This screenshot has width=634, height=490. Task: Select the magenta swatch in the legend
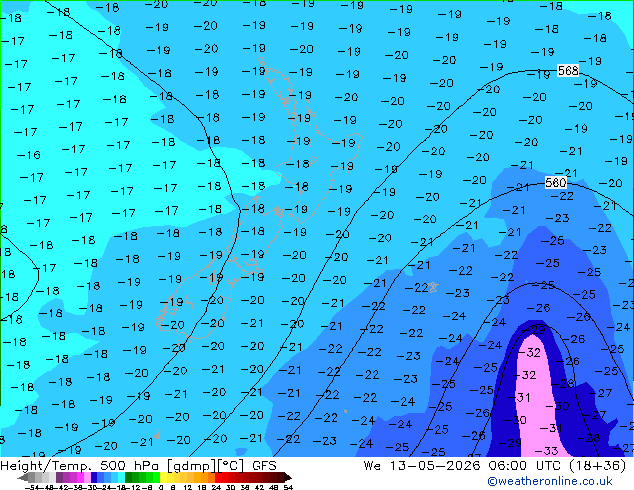[80, 477]
